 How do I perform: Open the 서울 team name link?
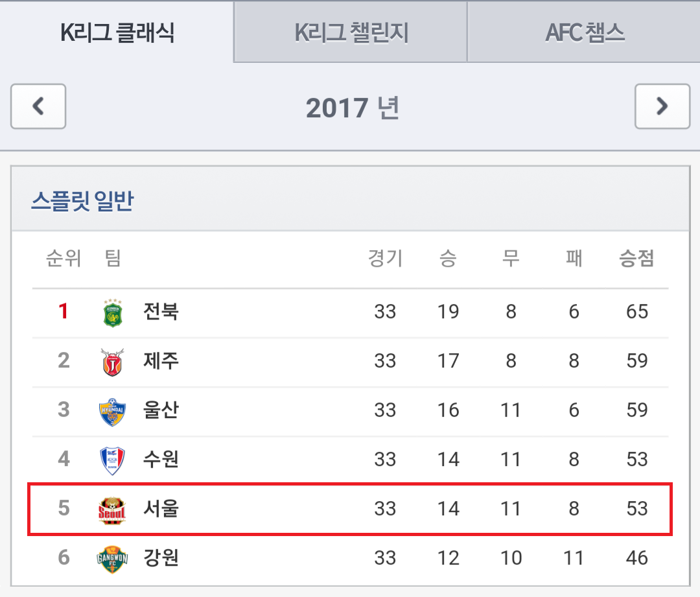161,508
